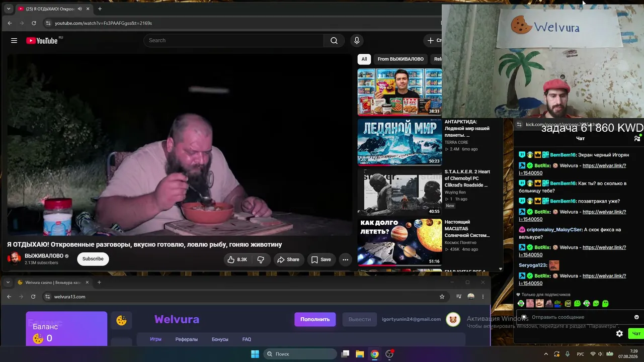Reload the YouTube page

[34, 23]
